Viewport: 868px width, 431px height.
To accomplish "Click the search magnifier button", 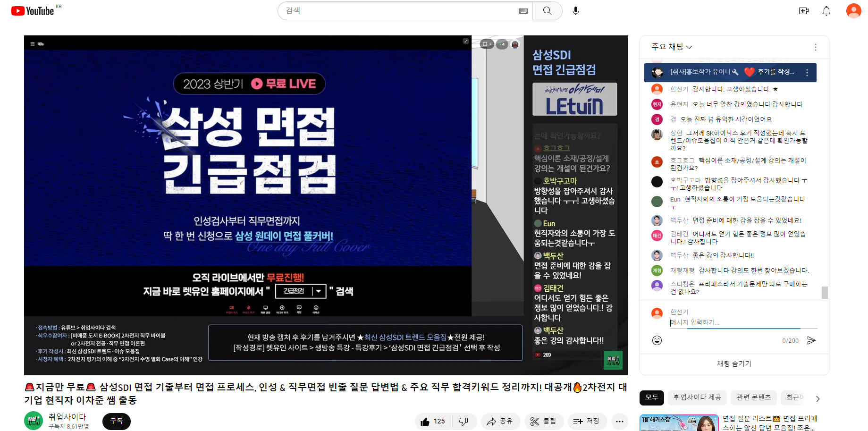I will [547, 11].
